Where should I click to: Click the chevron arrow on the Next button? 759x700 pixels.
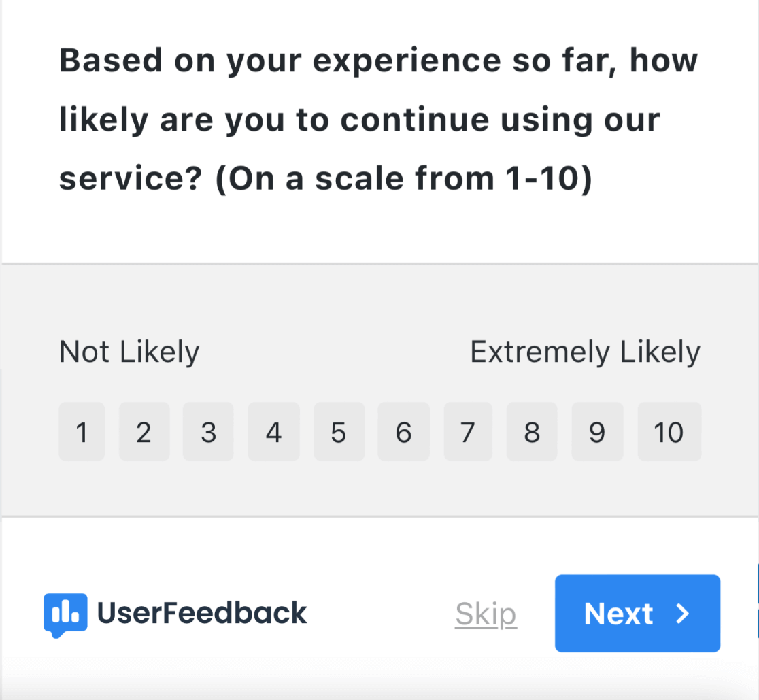[682, 614]
